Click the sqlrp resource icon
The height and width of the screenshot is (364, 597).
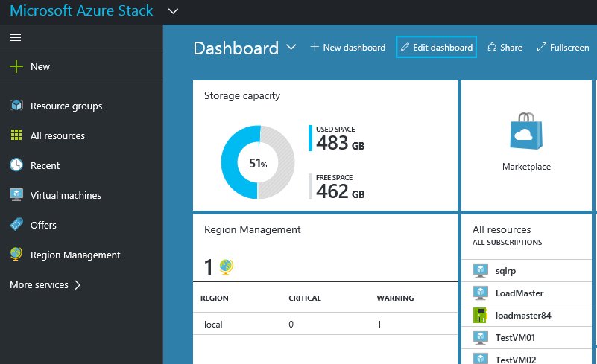480,271
